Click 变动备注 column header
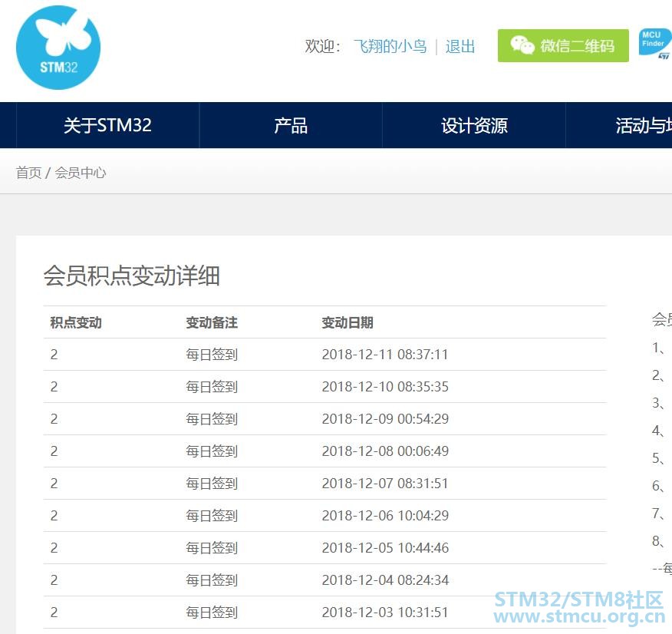The height and width of the screenshot is (634, 672). (212, 322)
